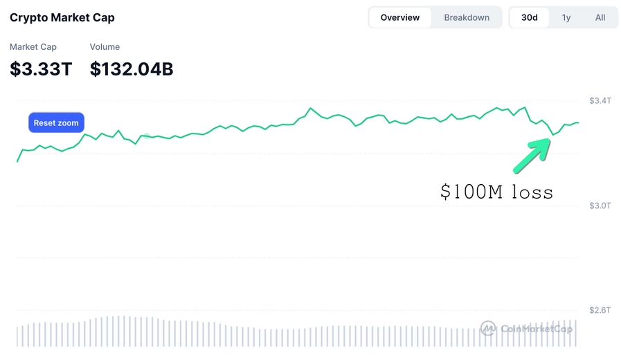Click the CoinMarketCap logo watermark

(x=526, y=328)
